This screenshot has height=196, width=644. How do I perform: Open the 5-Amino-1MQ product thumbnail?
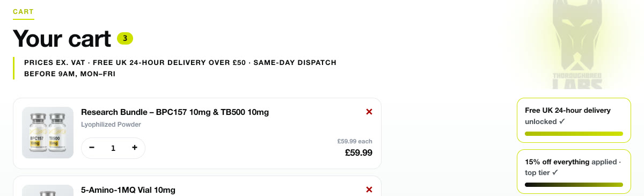point(48,191)
